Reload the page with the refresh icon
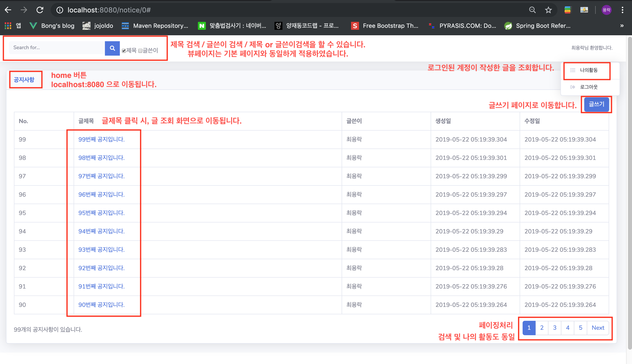This screenshot has height=364, width=632. coord(40,10)
